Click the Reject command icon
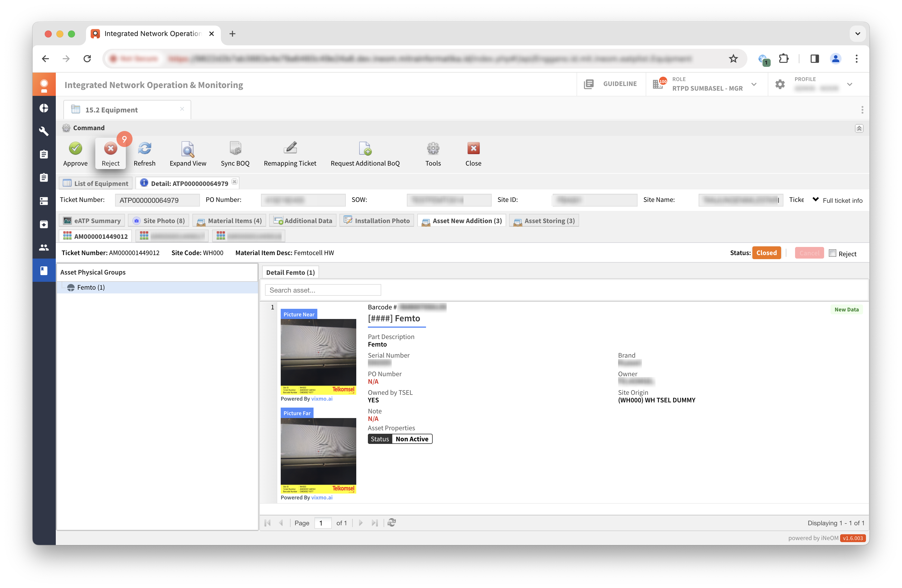902x588 pixels. tap(110, 149)
